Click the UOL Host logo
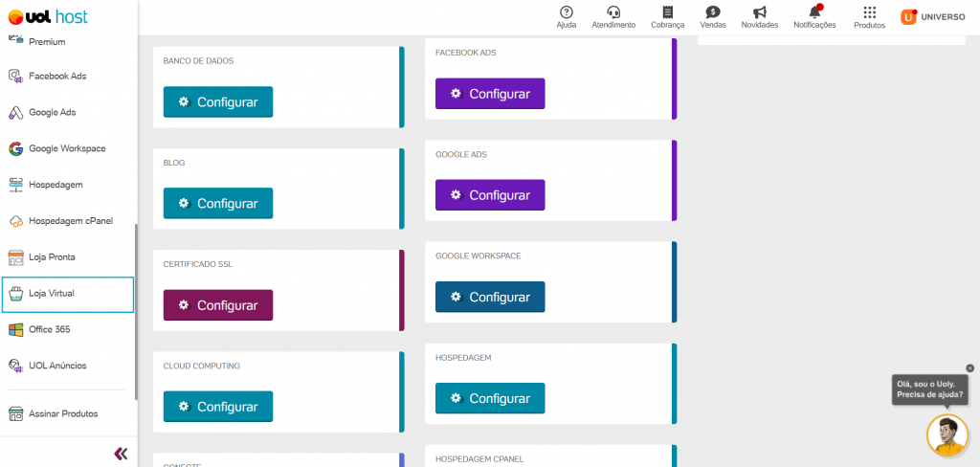980x467 pixels. coord(48,17)
